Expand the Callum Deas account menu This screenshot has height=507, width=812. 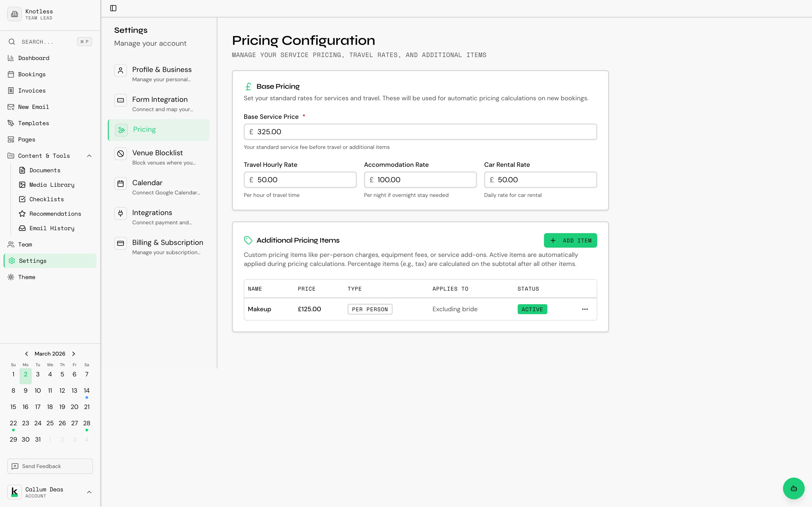89,492
